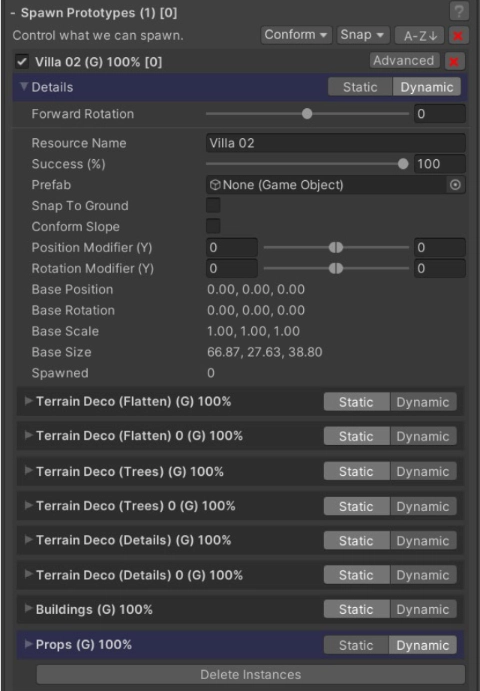Set Props row to Static
The height and width of the screenshot is (691, 480).
pos(356,645)
